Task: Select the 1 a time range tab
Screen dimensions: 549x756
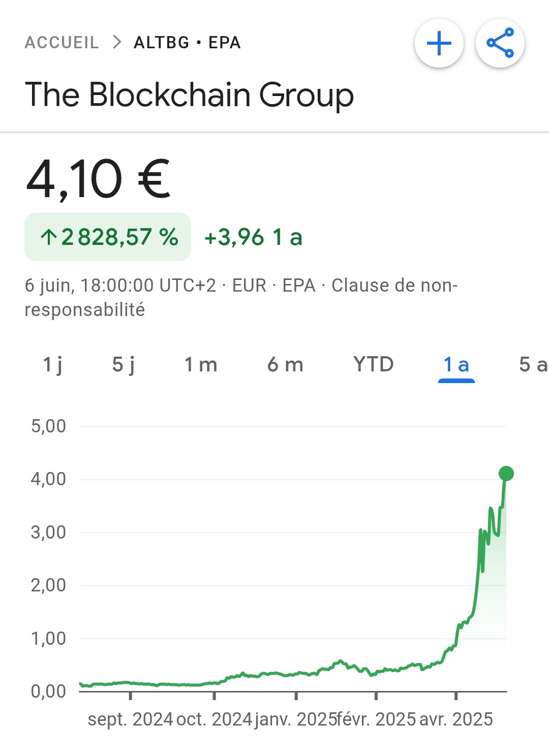Action: click(x=456, y=365)
